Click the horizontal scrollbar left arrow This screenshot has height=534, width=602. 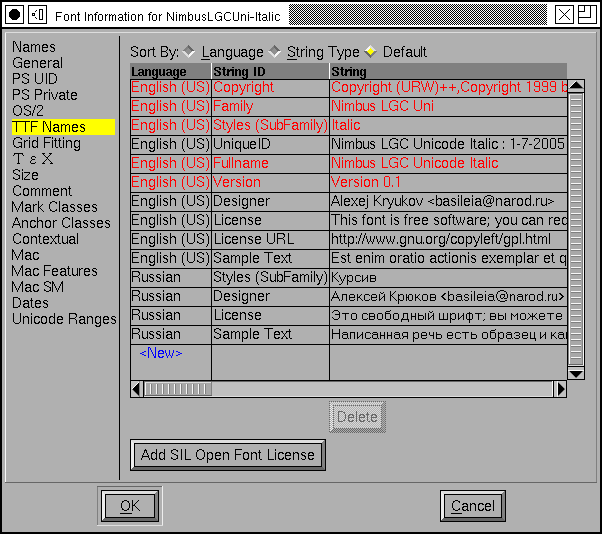138,389
